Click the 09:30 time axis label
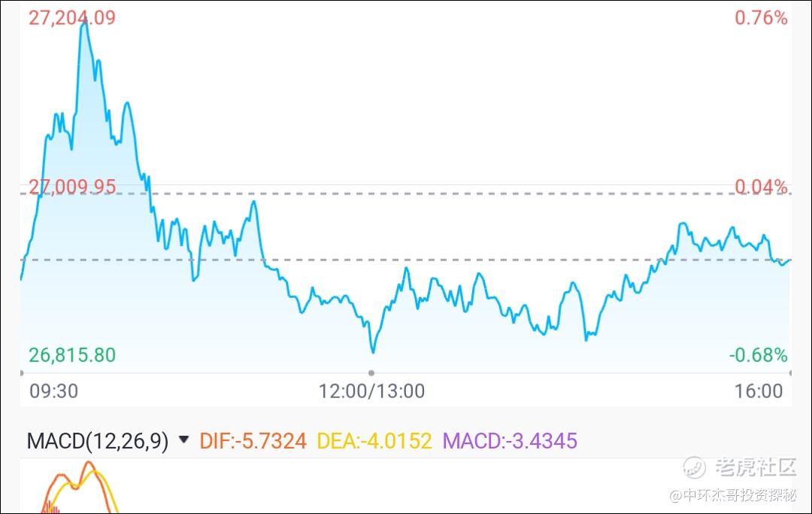The height and width of the screenshot is (514, 812). [54, 391]
